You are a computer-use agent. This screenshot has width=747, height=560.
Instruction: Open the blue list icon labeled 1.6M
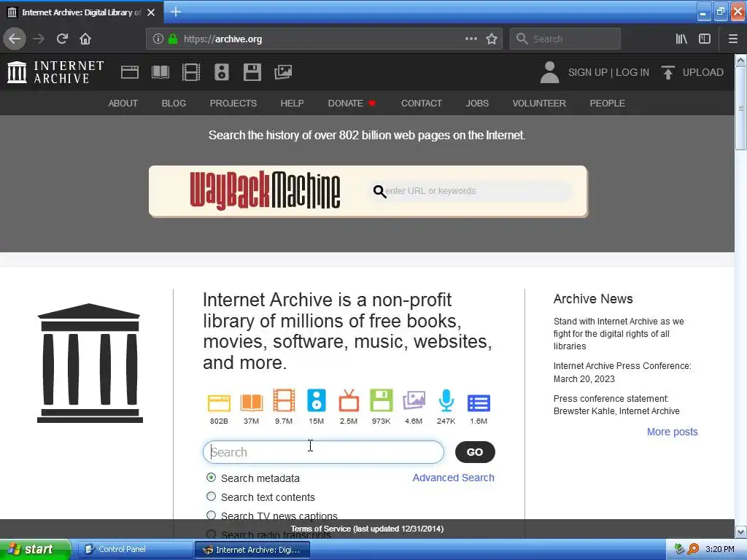[x=479, y=402]
